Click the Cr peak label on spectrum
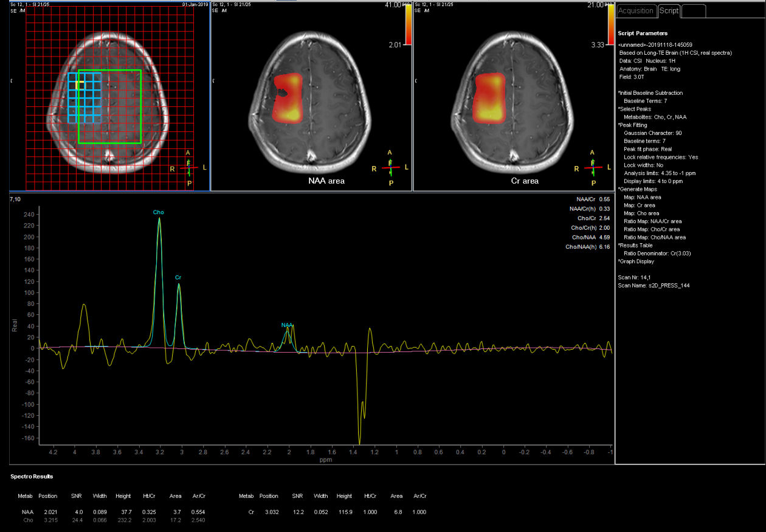 178,277
